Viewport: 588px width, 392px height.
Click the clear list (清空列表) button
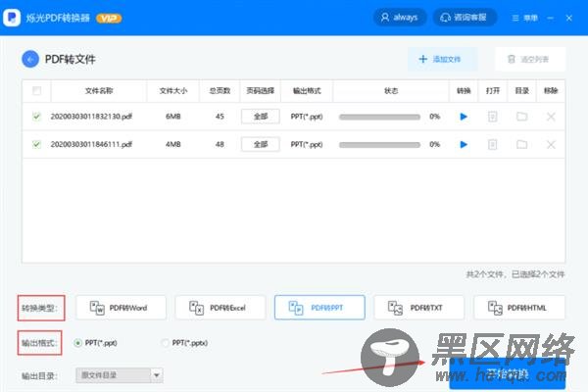pyautogui.click(x=530, y=59)
